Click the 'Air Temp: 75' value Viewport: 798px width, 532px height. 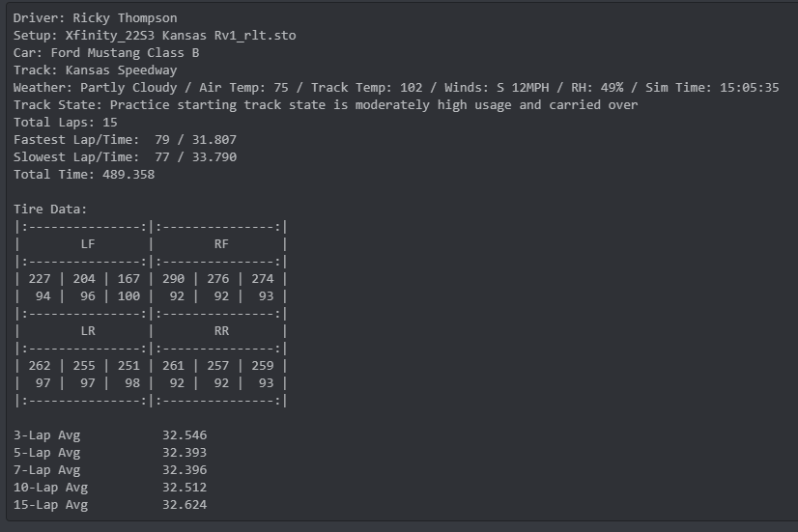coord(243,88)
